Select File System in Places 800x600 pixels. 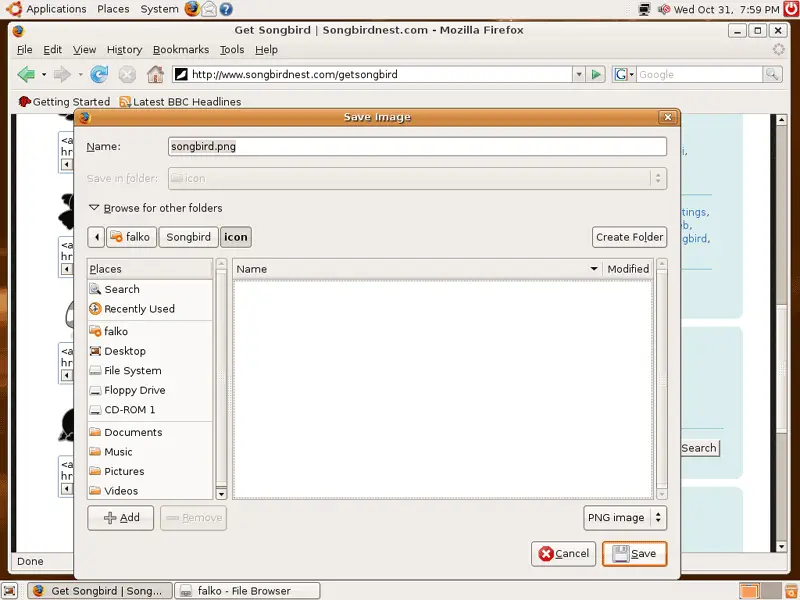(150, 371)
